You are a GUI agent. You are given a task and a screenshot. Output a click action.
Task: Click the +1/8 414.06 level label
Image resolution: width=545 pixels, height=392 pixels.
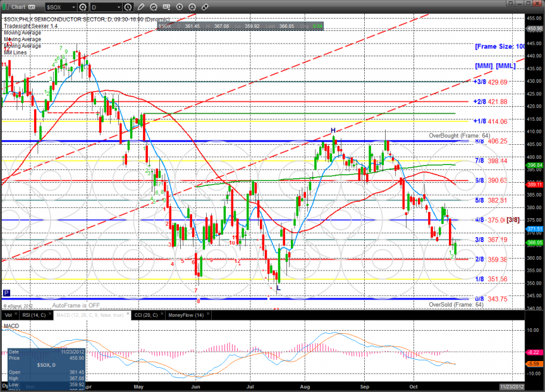pyautogui.click(x=491, y=121)
